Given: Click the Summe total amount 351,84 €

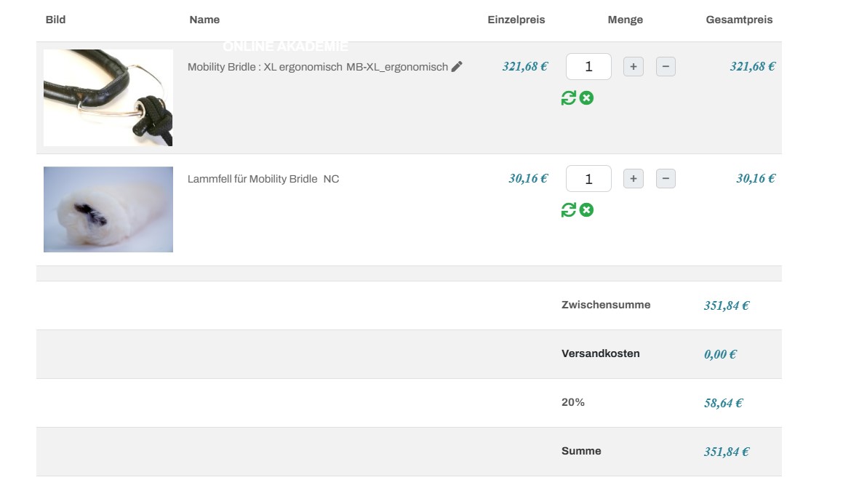Looking at the screenshot, I should click(x=726, y=452).
